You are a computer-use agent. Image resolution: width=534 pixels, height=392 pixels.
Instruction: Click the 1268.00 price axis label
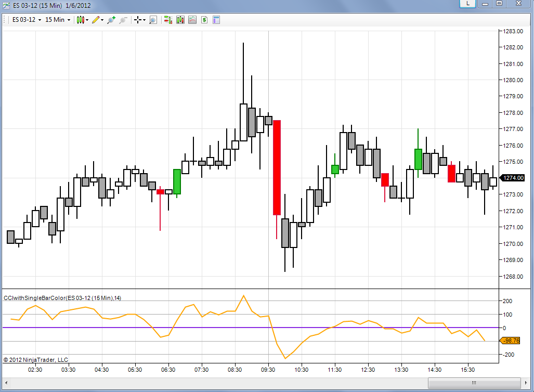[513, 277]
